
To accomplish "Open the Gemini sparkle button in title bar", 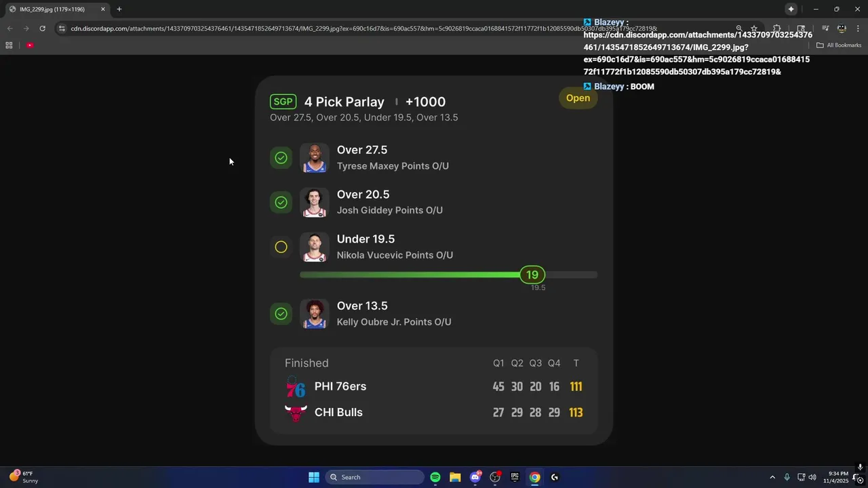I will [x=791, y=9].
